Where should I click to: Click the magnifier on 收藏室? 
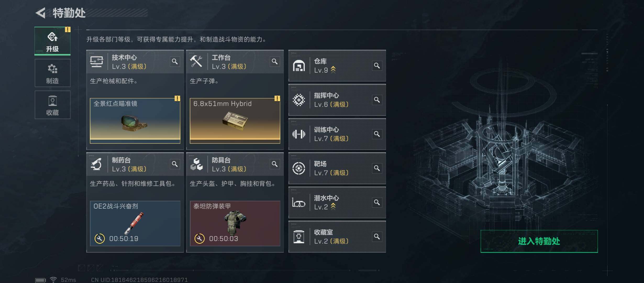tap(377, 237)
